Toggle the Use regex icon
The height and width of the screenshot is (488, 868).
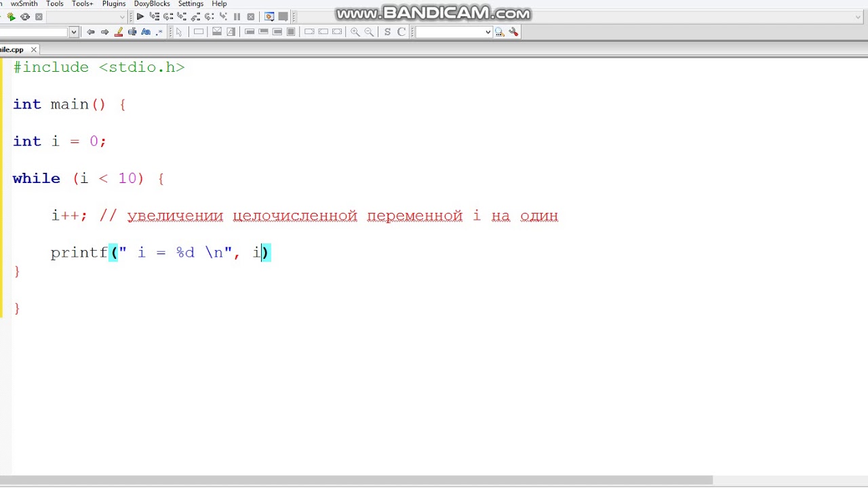pos(160,32)
